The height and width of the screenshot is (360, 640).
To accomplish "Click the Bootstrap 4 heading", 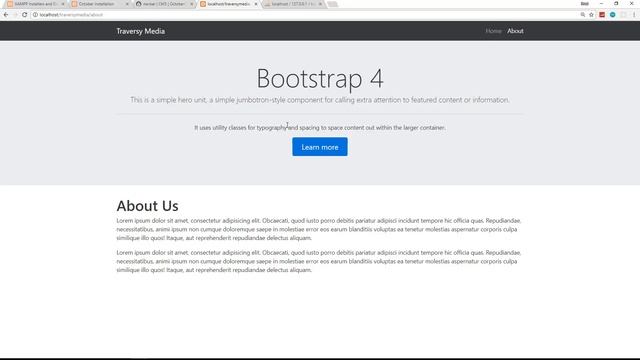I will (320, 78).
